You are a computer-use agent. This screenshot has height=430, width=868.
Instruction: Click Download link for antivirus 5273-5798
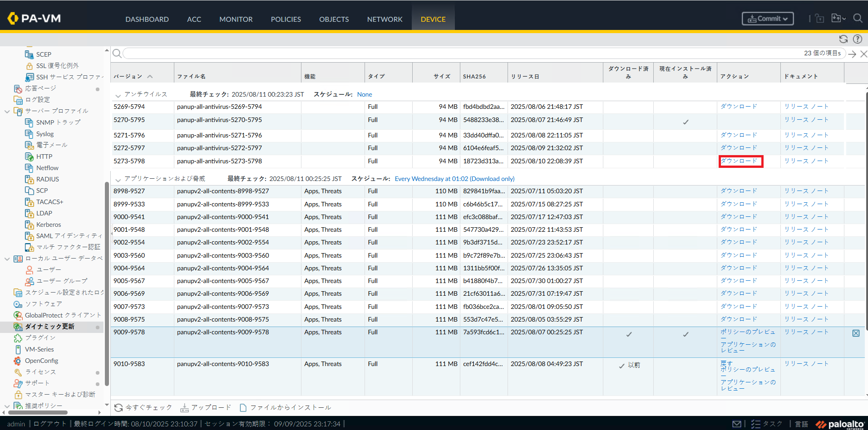pyautogui.click(x=739, y=161)
